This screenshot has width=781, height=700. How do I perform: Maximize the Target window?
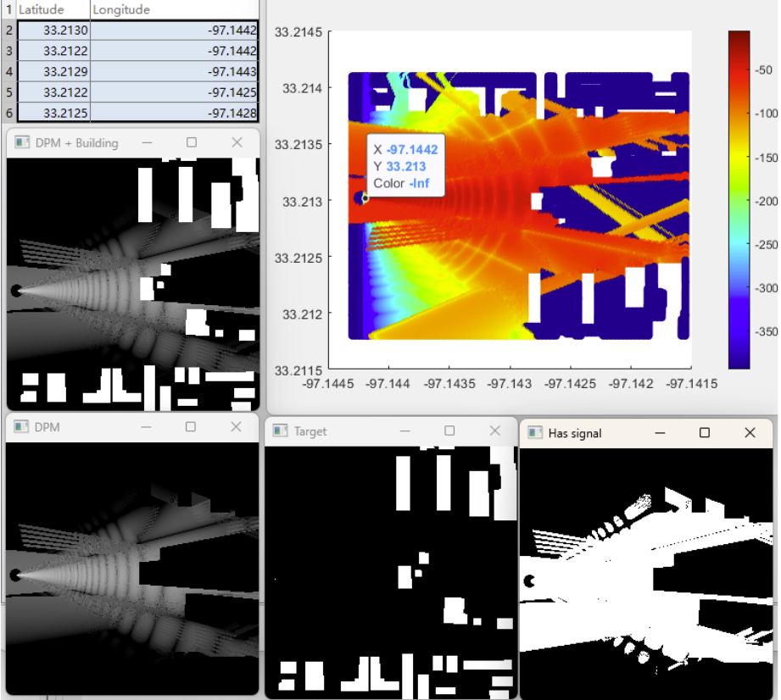(449, 431)
